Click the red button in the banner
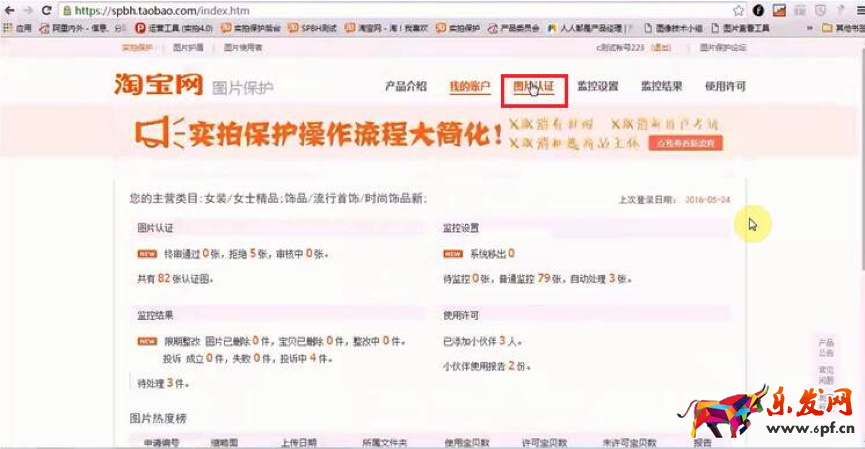The height and width of the screenshot is (449, 865). click(687, 143)
